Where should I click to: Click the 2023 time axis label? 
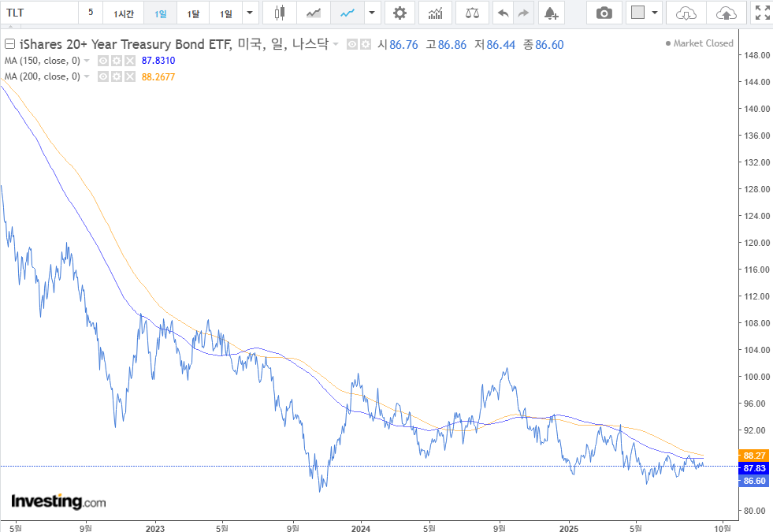coord(154,528)
